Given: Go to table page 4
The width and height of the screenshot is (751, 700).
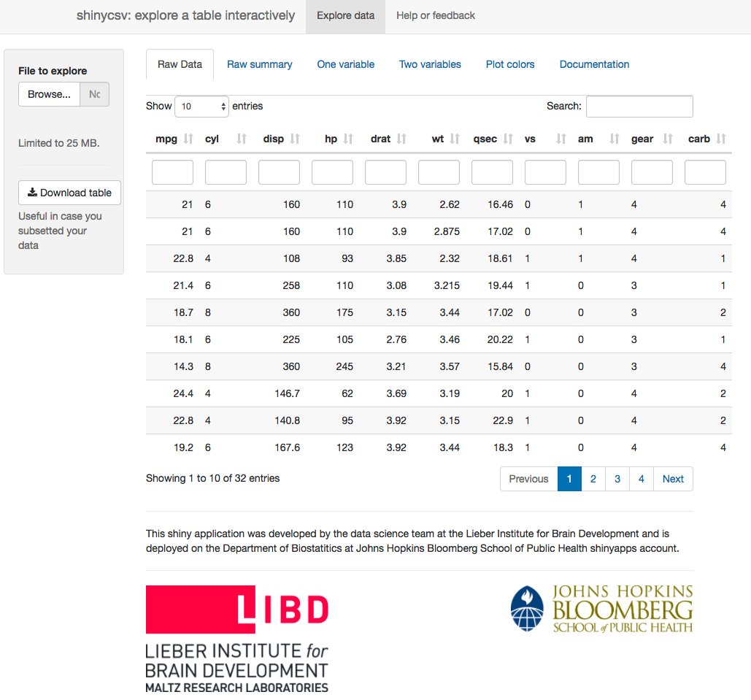Looking at the screenshot, I should point(642,479).
